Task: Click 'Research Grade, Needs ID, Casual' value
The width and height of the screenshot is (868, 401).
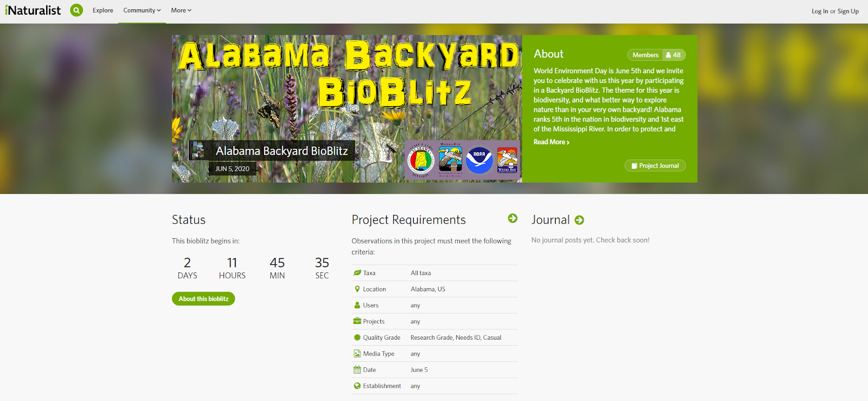Action: tap(456, 338)
